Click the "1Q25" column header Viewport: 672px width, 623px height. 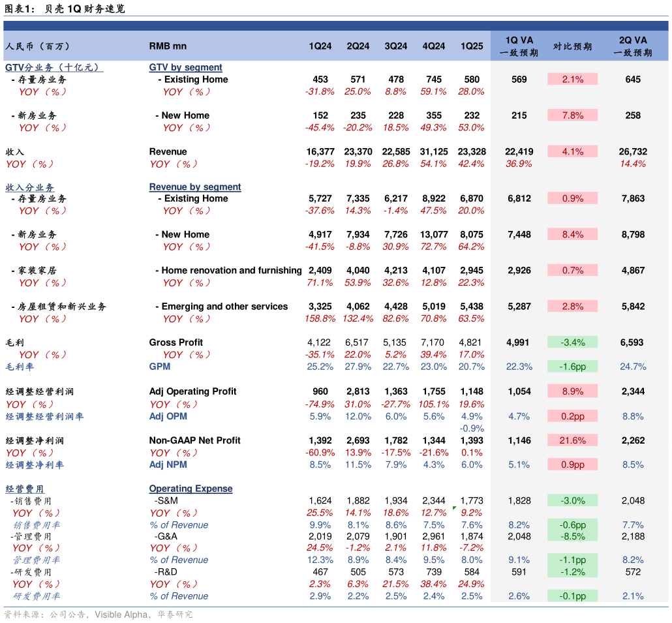coord(472,46)
